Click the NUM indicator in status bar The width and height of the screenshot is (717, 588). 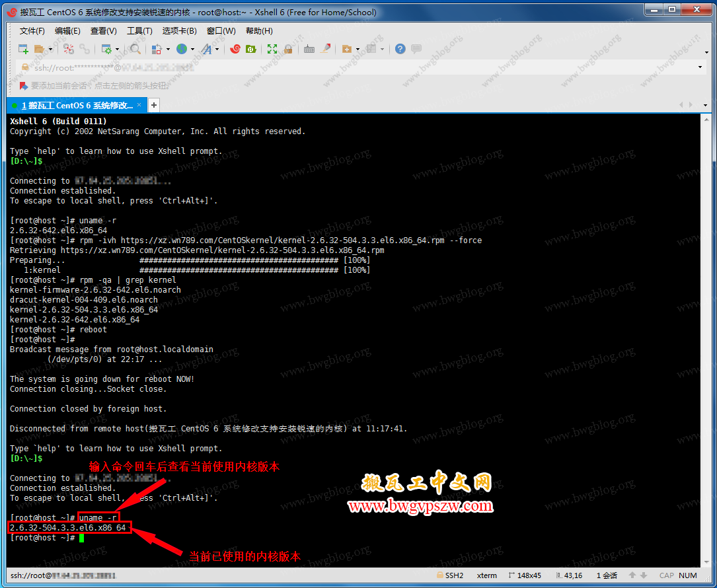pos(688,575)
